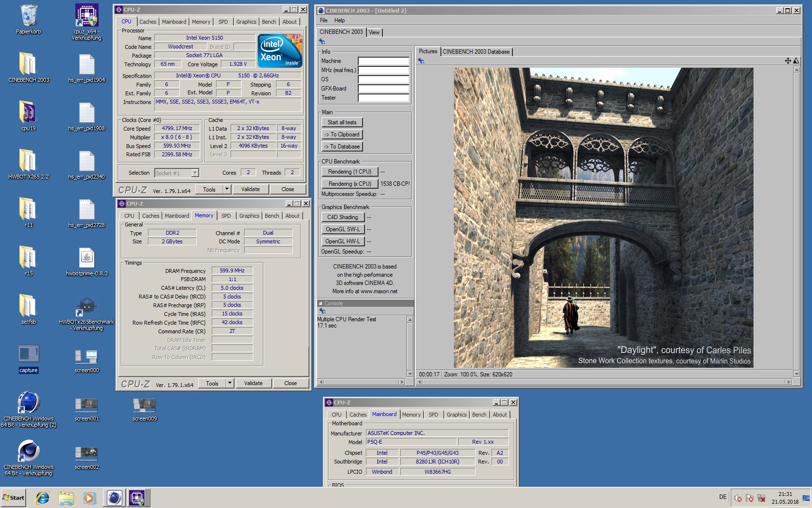The image size is (812, 508).
Task: Open the Help menu in CINEBENCH
Action: tap(339, 20)
